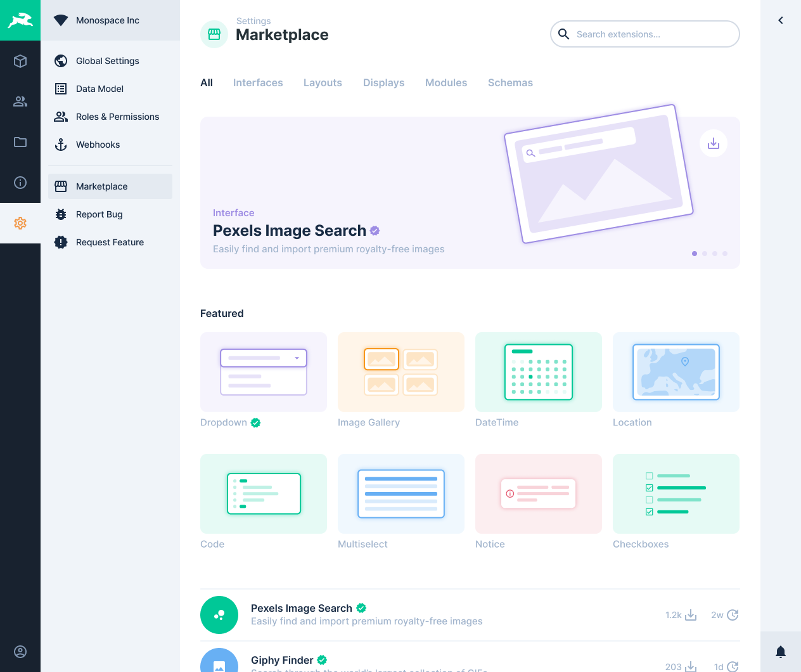Open the Checkboxes featured card
Image resolution: width=801 pixels, height=672 pixels.
[676, 494]
